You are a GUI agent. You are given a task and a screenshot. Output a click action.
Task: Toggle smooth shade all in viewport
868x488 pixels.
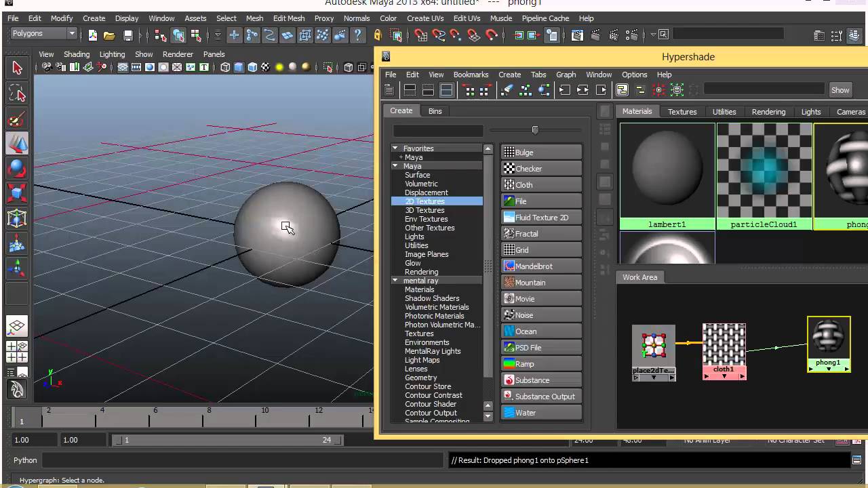239,67
